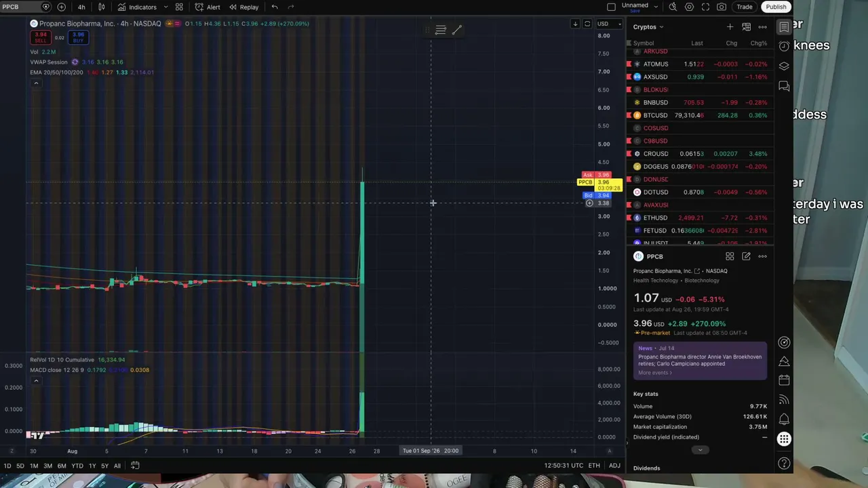Image resolution: width=868 pixels, height=488 pixels.
Task: Edit PPCB details notes icon
Action: (746, 256)
